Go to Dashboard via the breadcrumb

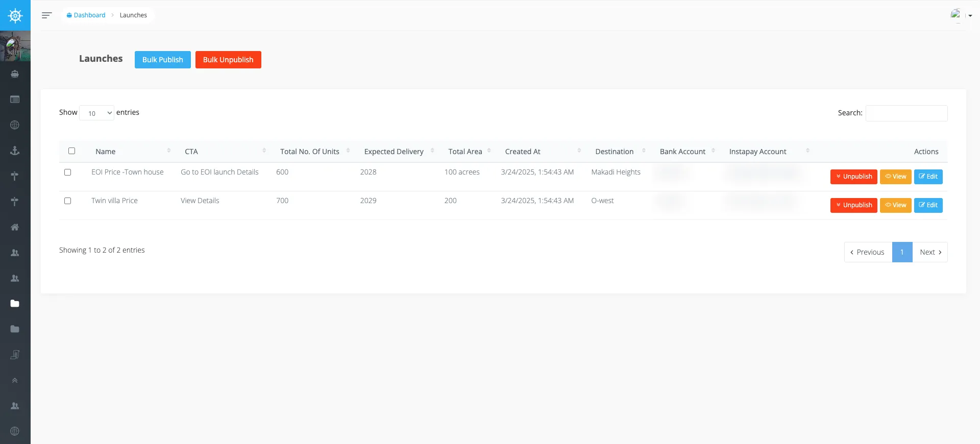pos(86,15)
